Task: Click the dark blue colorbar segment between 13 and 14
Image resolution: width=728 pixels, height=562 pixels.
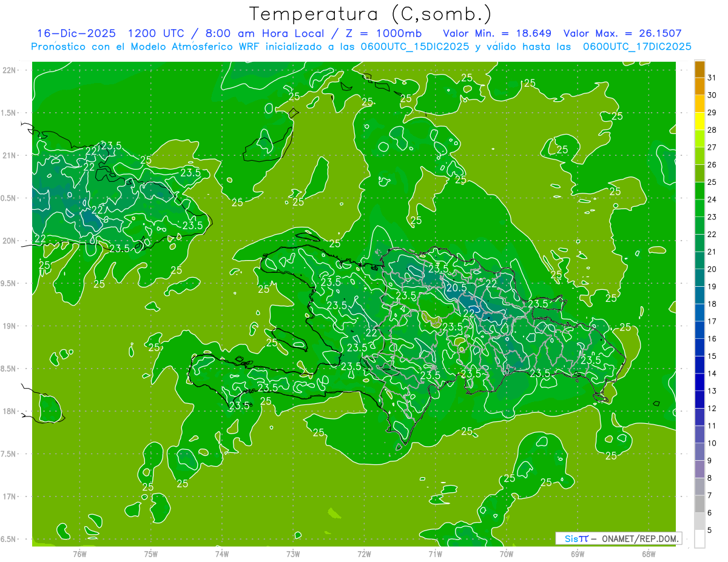Action: [x=699, y=383]
